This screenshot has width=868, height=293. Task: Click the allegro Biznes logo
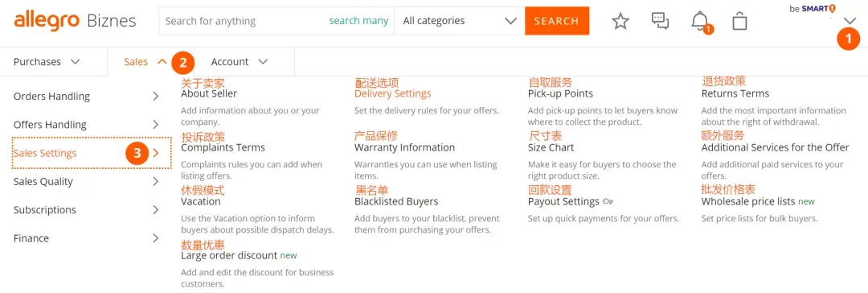tap(75, 21)
